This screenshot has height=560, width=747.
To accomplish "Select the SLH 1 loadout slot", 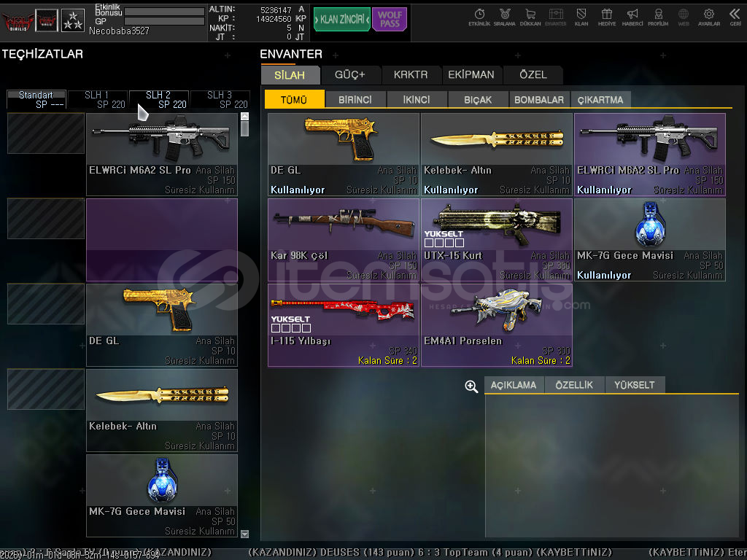I will (x=97, y=99).
